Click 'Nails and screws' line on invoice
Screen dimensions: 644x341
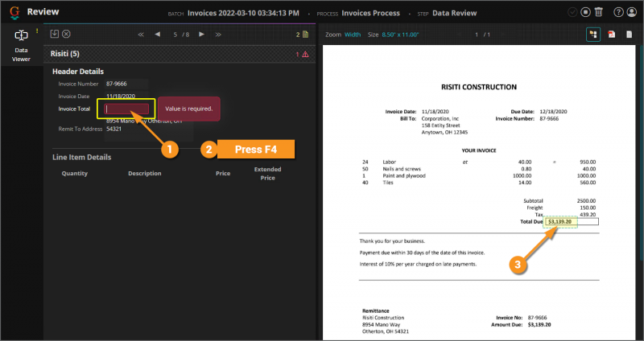tap(402, 169)
